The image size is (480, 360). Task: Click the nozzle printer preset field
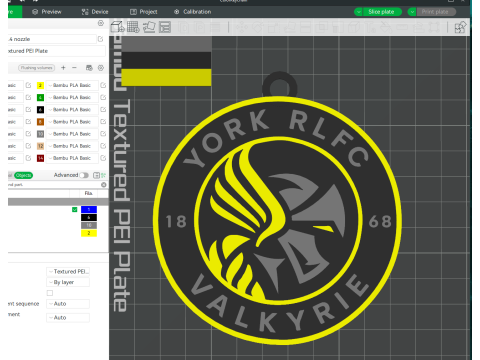[x=52, y=39]
